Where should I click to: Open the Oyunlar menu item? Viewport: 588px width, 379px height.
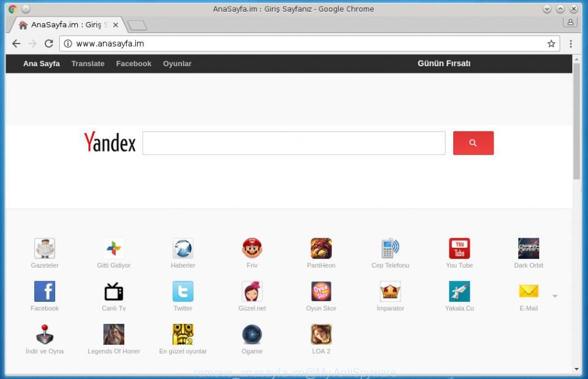tap(177, 63)
